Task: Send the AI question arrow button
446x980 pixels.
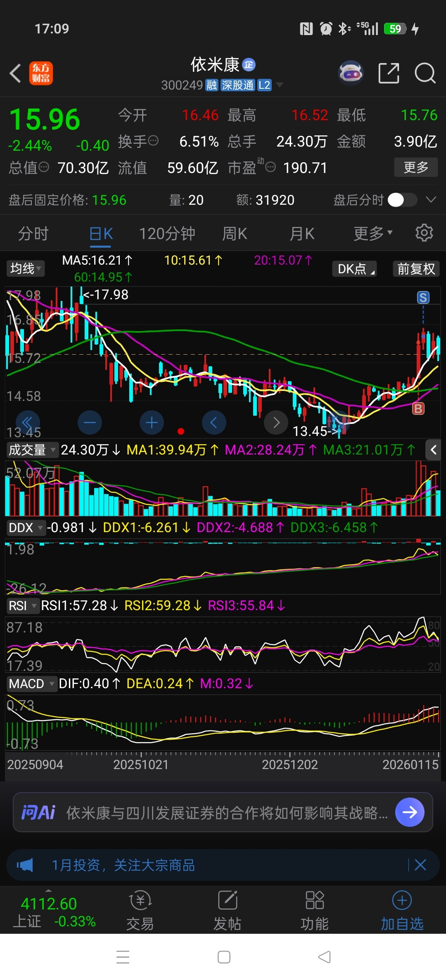Action: (410, 812)
